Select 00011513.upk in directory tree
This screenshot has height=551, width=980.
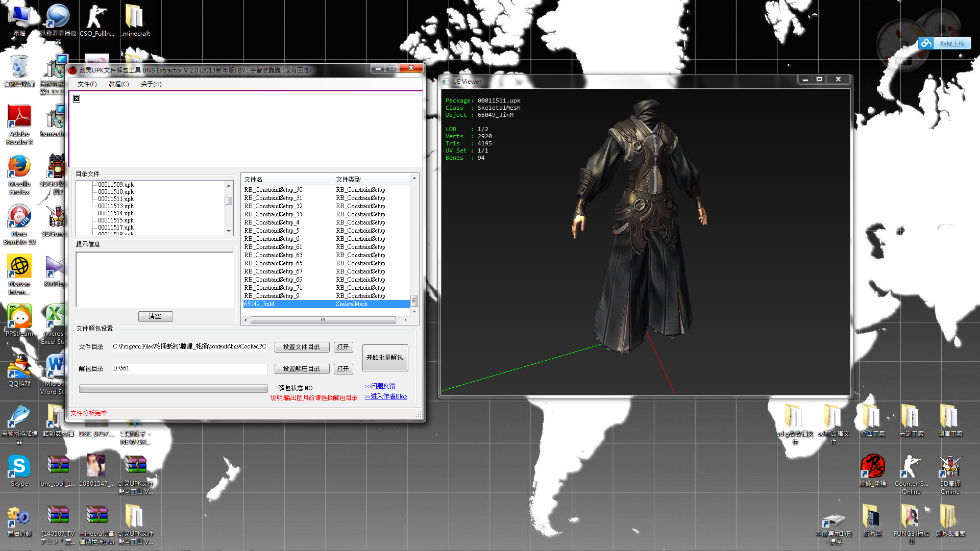pos(116,206)
